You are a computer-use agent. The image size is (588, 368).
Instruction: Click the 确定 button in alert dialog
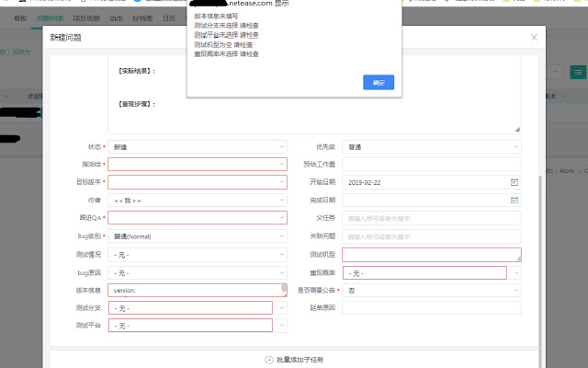[379, 82]
